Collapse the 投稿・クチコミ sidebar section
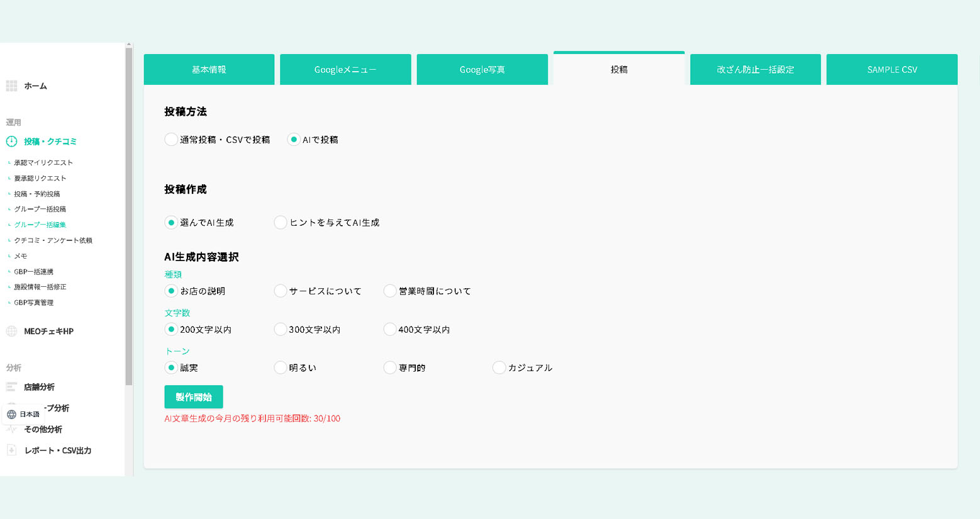Image resolution: width=980 pixels, height=519 pixels. tap(50, 142)
